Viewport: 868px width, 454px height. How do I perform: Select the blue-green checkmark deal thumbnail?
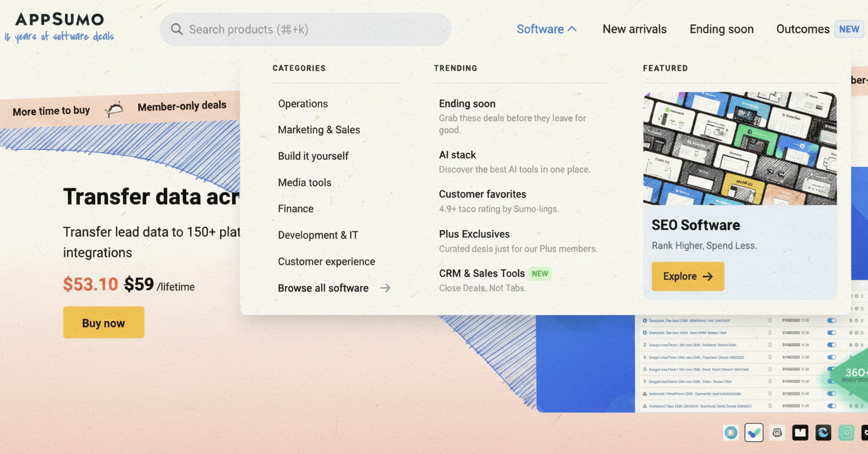tap(754, 432)
